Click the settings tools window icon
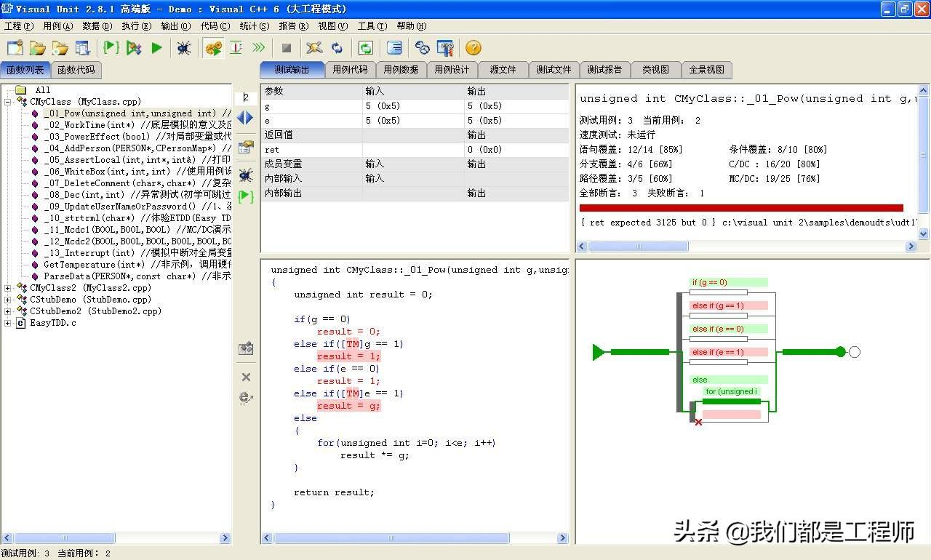 pyautogui.click(x=445, y=48)
